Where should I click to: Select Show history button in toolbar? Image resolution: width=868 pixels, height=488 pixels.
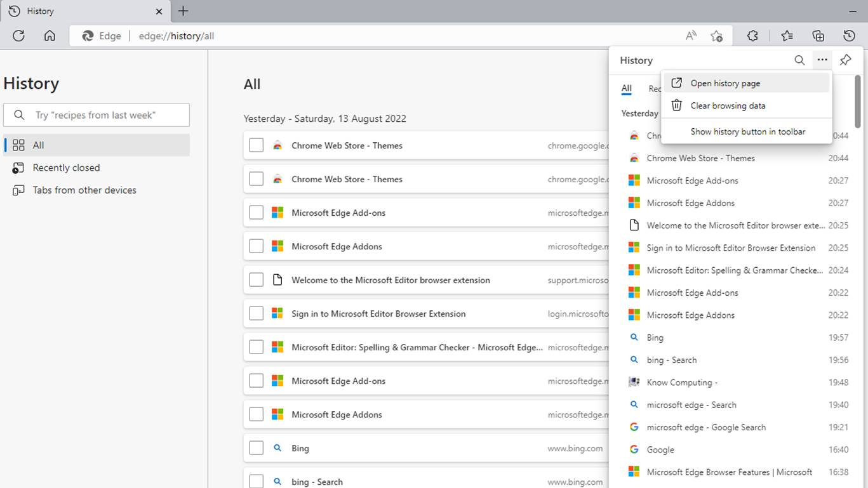(747, 131)
